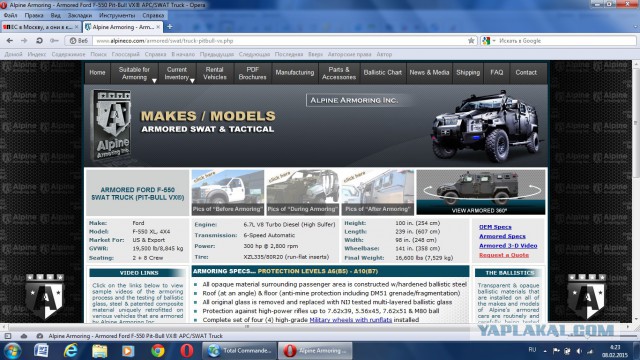The height and width of the screenshot is (360, 640).
Task: Reload the page with the refresh icon
Action: 39,41
